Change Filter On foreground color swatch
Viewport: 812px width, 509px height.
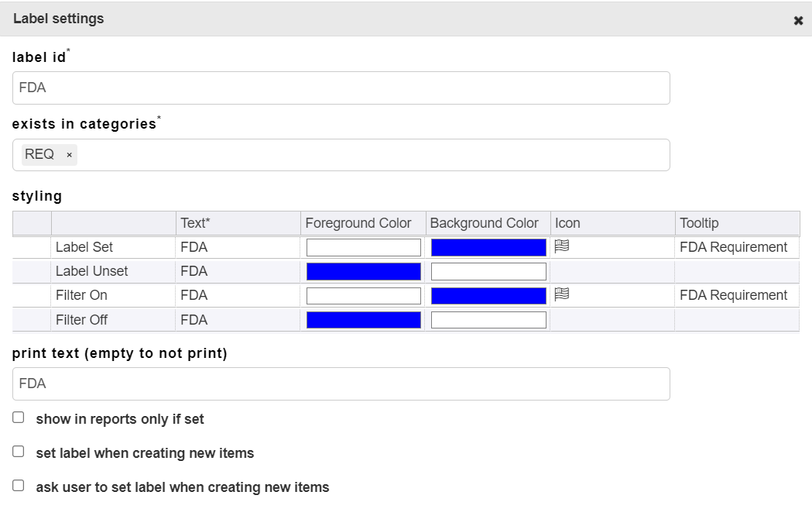364,295
